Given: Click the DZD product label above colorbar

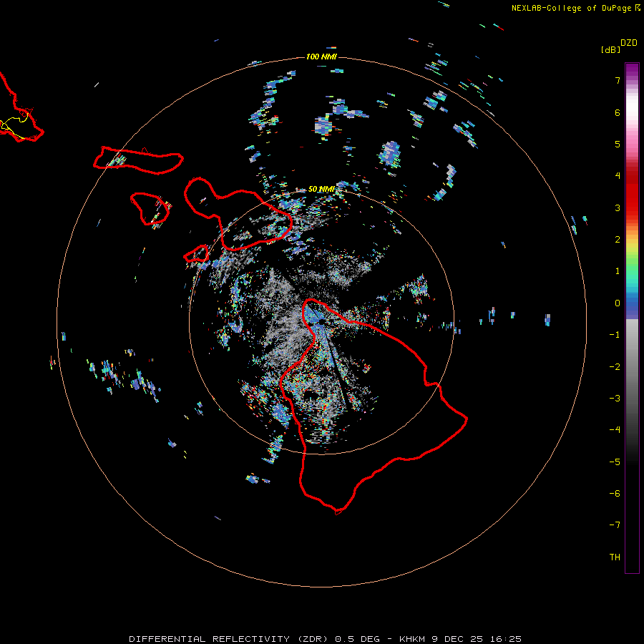Looking at the screenshot, I should coord(629,43).
